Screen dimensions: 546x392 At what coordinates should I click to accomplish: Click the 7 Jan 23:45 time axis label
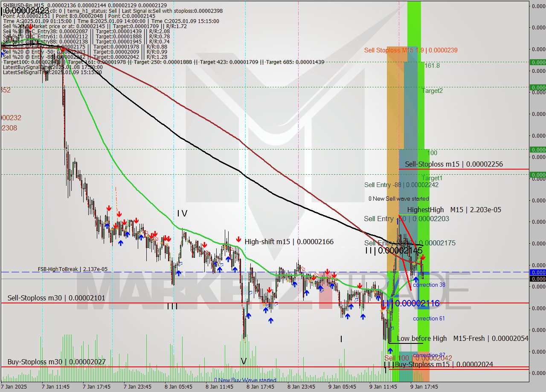[x=138, y=387]
